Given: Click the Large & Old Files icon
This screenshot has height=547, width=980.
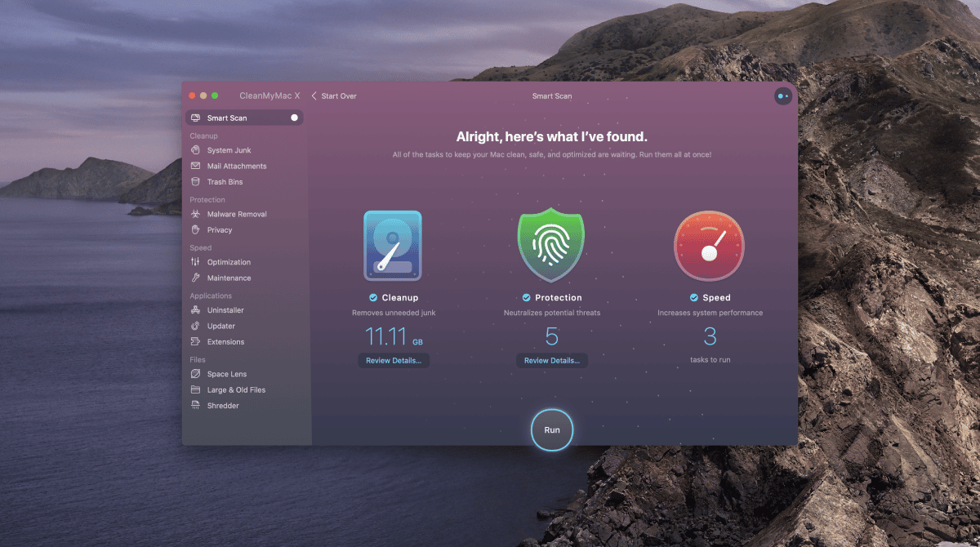Looking at the screenshot, I should [x=195, y=390].
